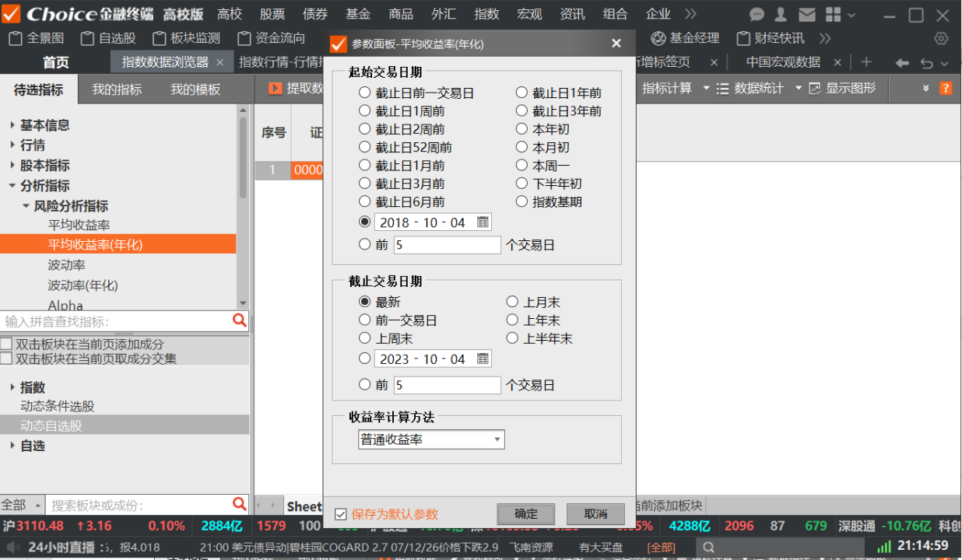The width and height of the screenshot is (962, 560).
Task: Expand 自选 tree node
Action: [x=12, y=446]
